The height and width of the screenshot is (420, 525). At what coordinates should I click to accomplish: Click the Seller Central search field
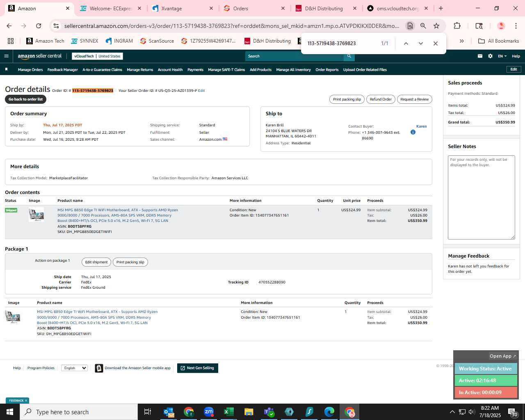coord(294,56)
